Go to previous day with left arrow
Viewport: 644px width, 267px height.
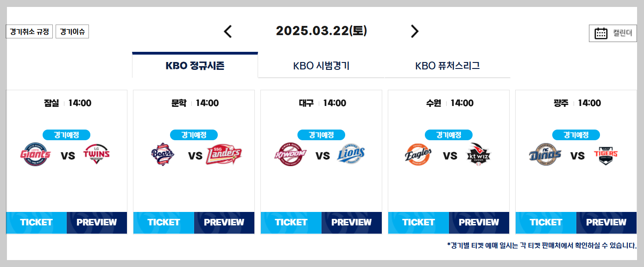coord(227,31)
